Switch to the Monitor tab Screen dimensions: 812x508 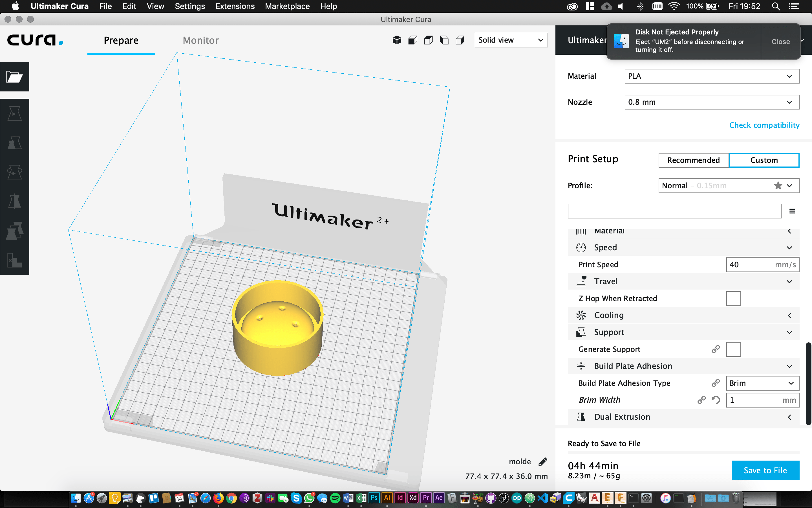tap(201, 40)
